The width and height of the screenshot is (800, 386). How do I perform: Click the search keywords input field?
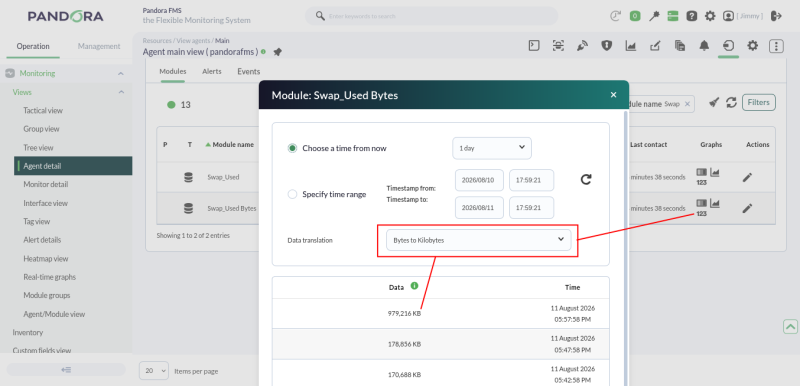pyautogui.click(x=431, y=16)
